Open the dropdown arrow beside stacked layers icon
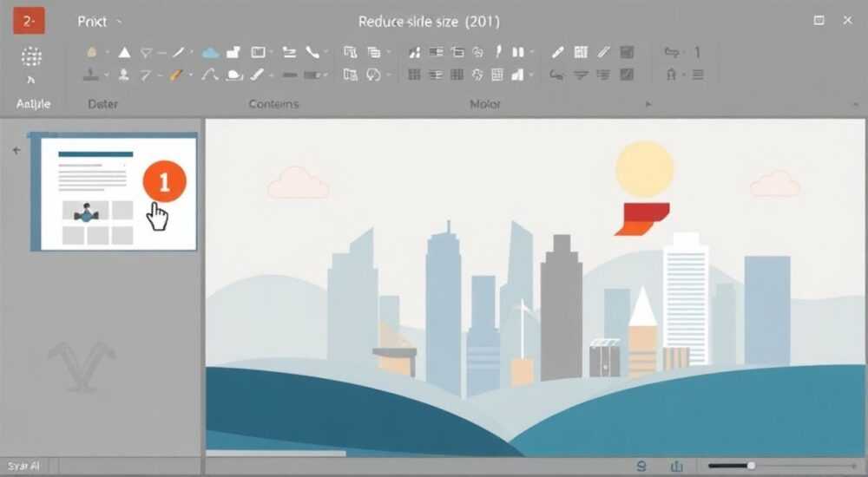Image resolution: width=868 pixels, height=477 pixels. point(389,53)
